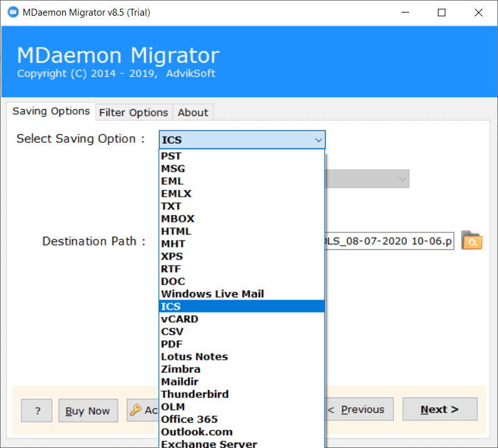Pick MBOX as the saving option
The height and width of the screenshot is (448, 498).
(x=242, y=219)
